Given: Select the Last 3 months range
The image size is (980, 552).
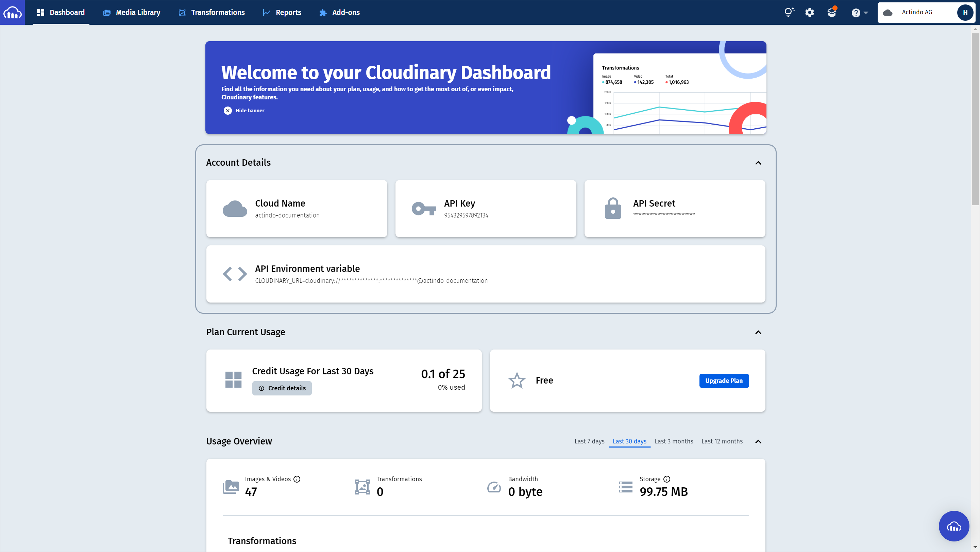Looking at the screenshot, I should (x=674, y=441).
